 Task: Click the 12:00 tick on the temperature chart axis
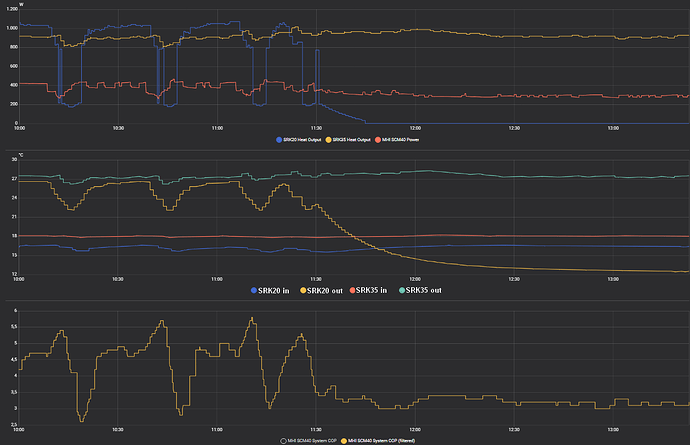coord(415,279)
